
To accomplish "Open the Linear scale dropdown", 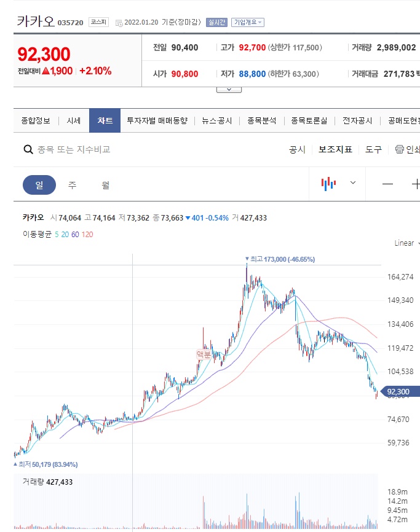I will coord(406,243).
